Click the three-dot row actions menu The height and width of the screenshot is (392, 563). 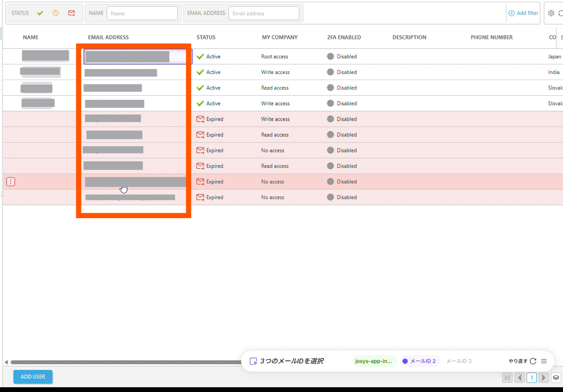tap(11, 182)
